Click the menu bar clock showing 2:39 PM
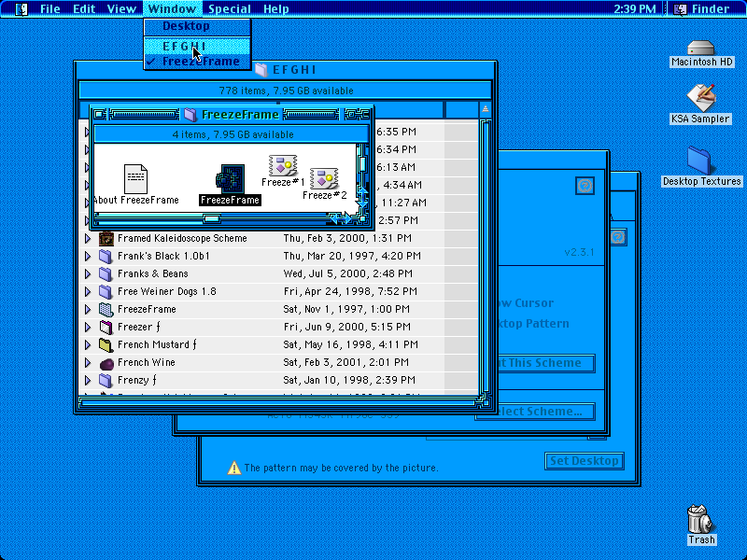This screenshot has height=560, width=747. (x=635, y=8)
